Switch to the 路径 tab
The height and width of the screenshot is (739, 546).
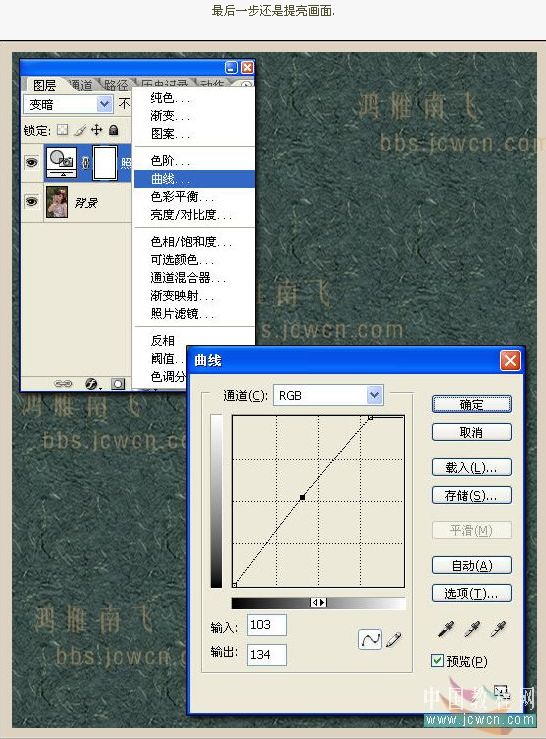point(116,85)
